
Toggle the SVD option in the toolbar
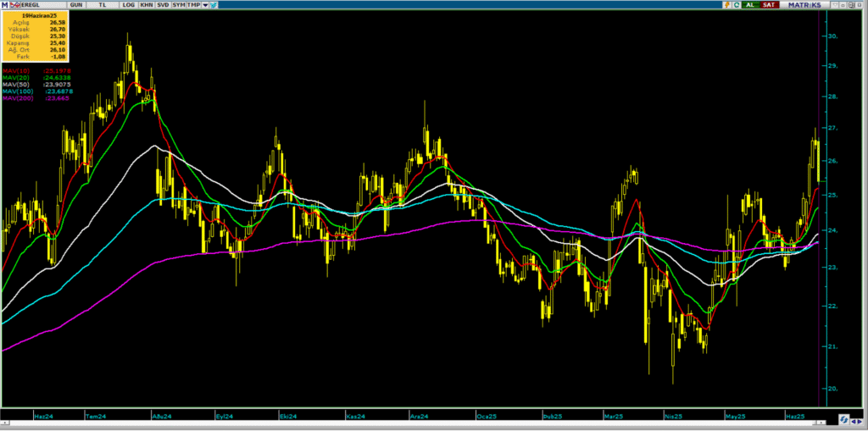(x=162, y=5)
